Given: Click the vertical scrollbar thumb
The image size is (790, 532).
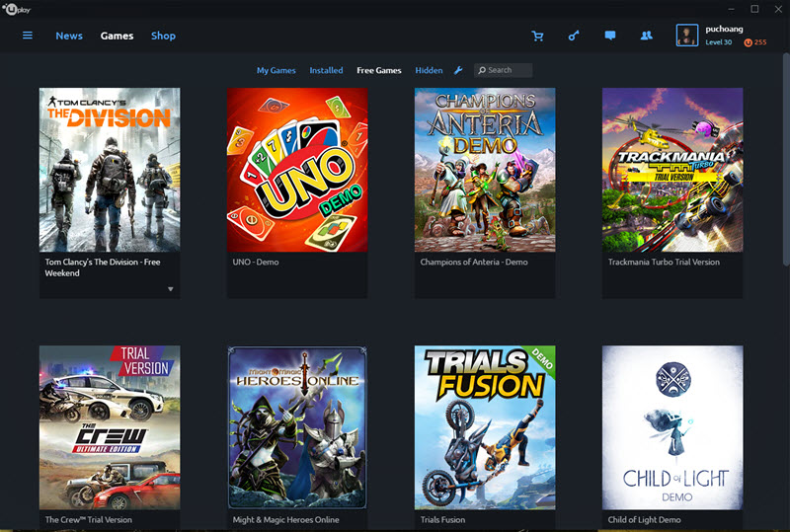Looking at the screenshot, I should tap(786, 159).
